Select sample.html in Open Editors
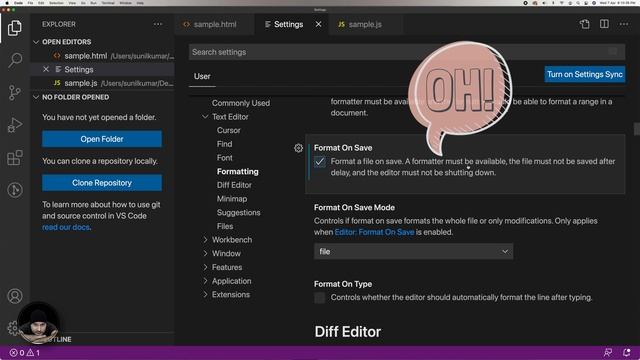The height and width of the screenshot is (360, 640). (102, 56)
